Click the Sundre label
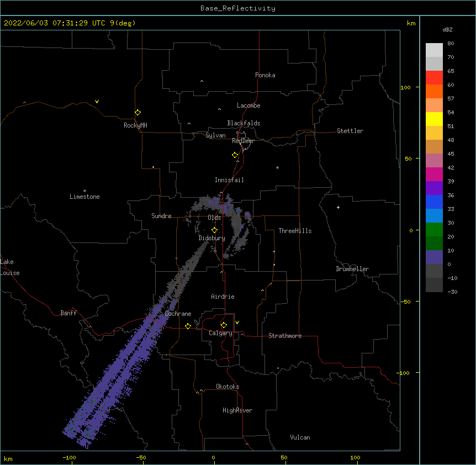Viewport: 476px width, 465px height. tap(161, 216)
